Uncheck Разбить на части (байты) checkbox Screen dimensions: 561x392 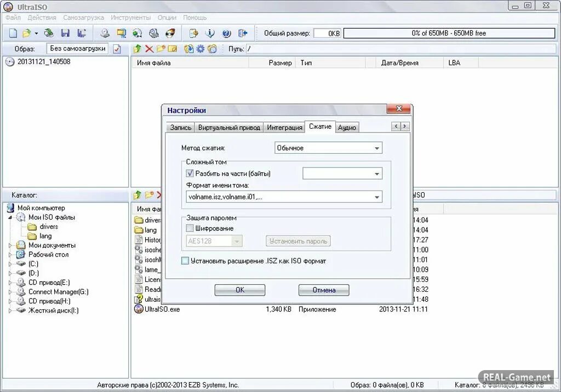[190, 174]
